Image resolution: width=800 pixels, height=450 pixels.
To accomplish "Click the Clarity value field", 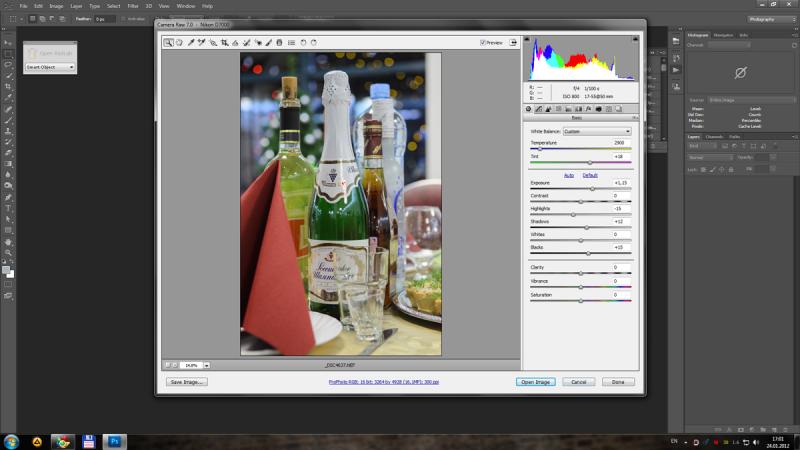I will coord(620,267).
